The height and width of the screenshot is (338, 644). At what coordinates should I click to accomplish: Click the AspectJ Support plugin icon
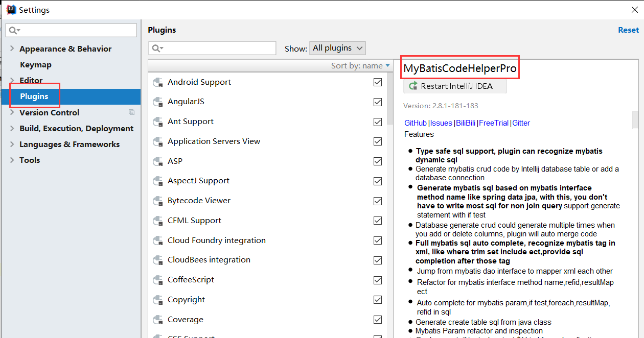click(158, 181)
